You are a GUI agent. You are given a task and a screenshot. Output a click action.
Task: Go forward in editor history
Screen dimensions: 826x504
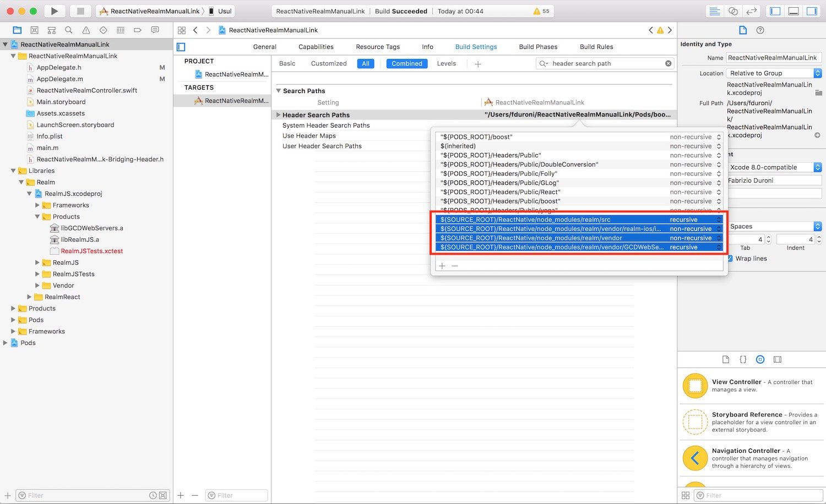tap(208, 30)
